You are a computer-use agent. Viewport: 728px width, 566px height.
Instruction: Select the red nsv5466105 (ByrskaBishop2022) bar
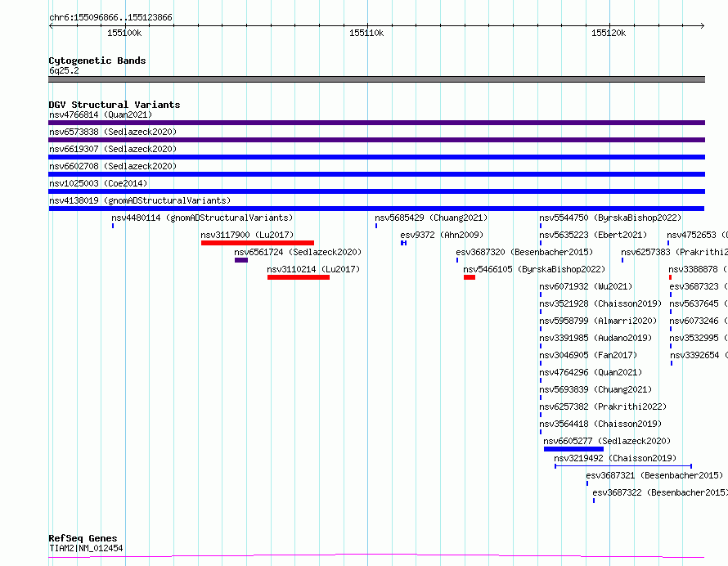(x=470, y=277)
